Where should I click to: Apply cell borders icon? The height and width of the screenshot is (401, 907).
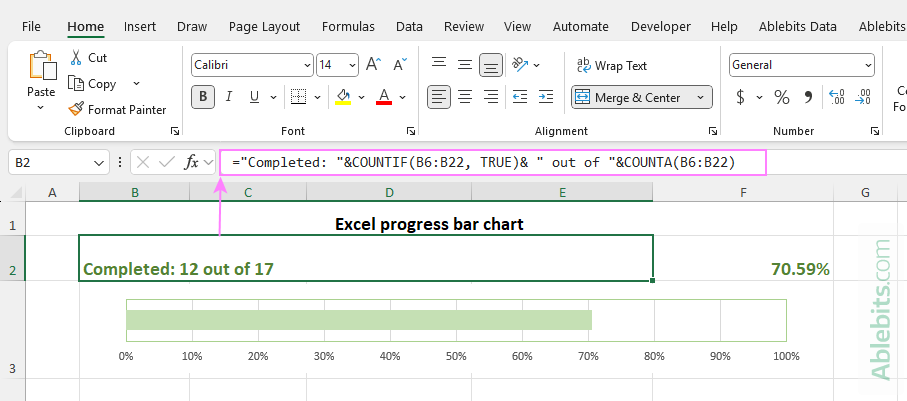point(298,97)
